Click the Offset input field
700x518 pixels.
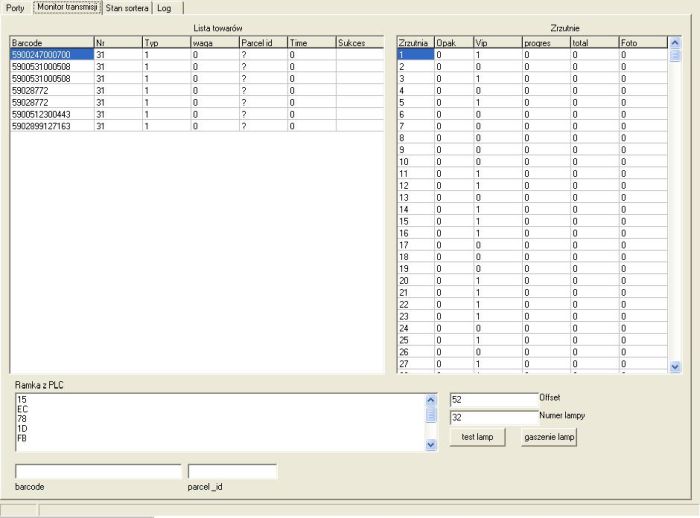point(493,398)
